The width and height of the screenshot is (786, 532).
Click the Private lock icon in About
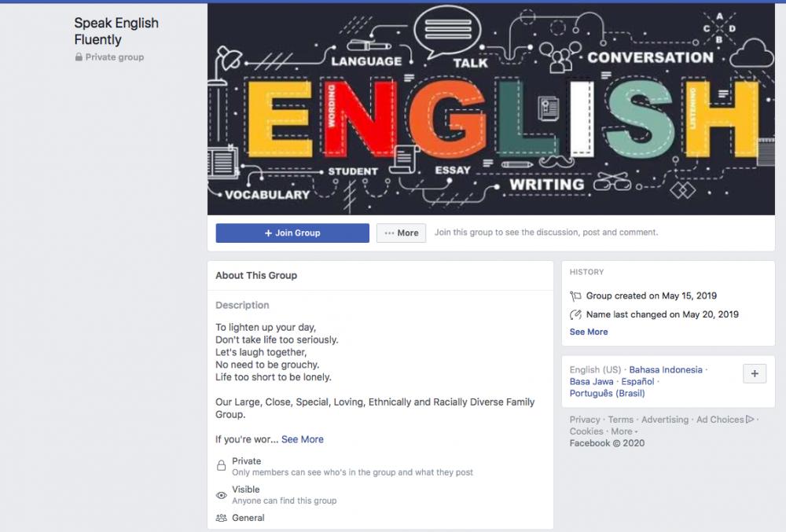(x=221, y=465)
